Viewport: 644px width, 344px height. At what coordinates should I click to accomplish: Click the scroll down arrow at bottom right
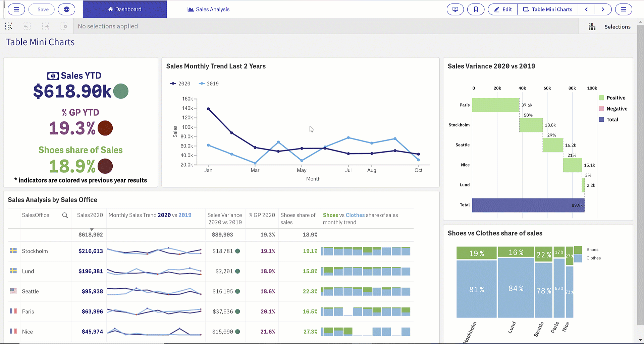point(640,340)
